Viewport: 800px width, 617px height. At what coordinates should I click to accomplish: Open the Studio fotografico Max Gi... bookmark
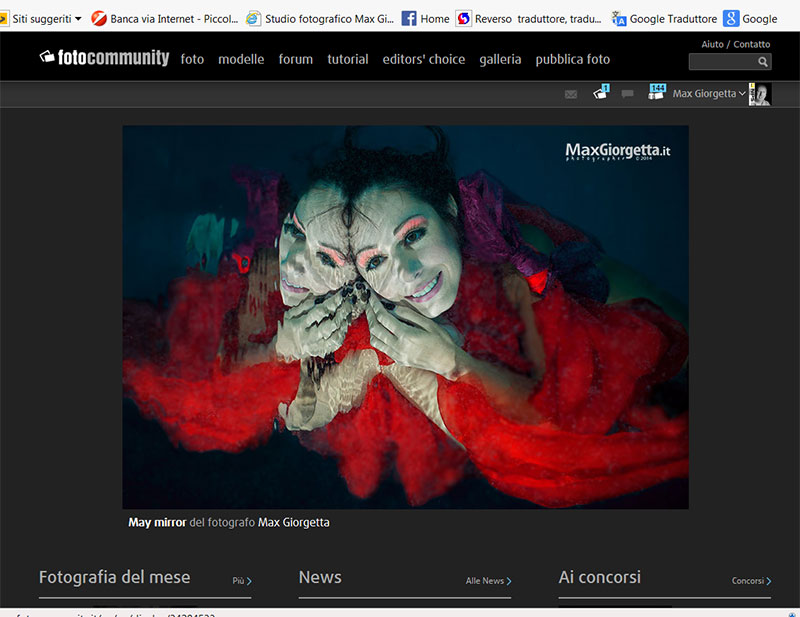pos(330,19)
